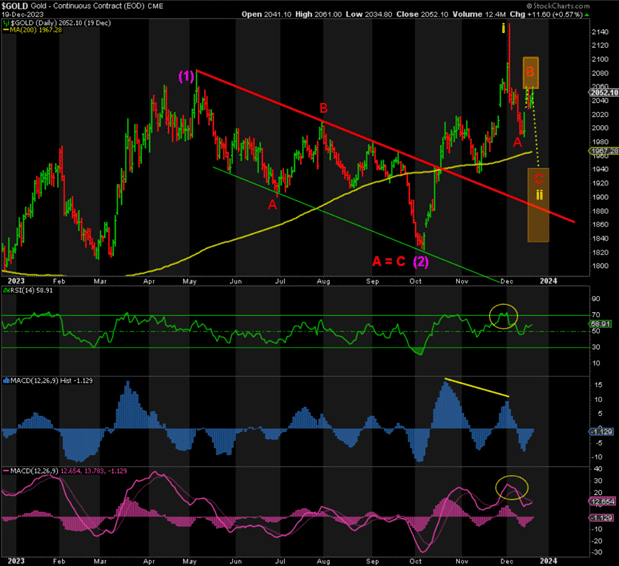The image size is (619, 566).
Task: Select the yellow divergence line on MACD histogram
Action: [475, 389]
